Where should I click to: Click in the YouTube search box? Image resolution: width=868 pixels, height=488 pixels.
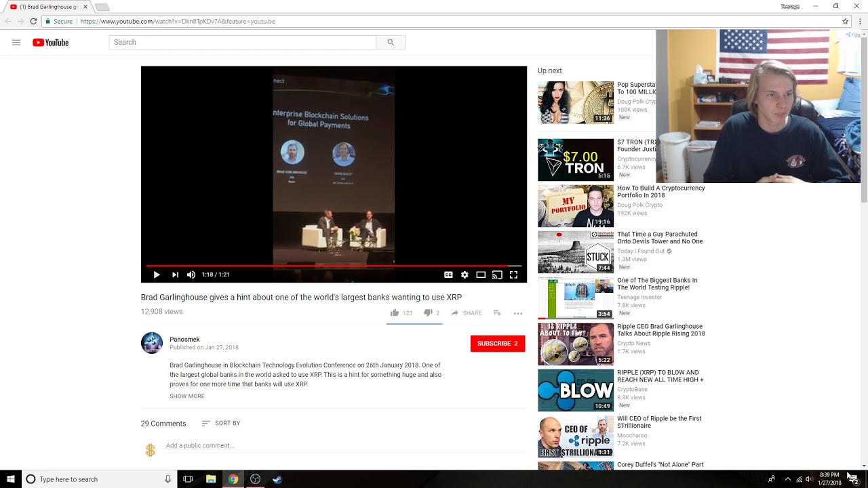242,42
